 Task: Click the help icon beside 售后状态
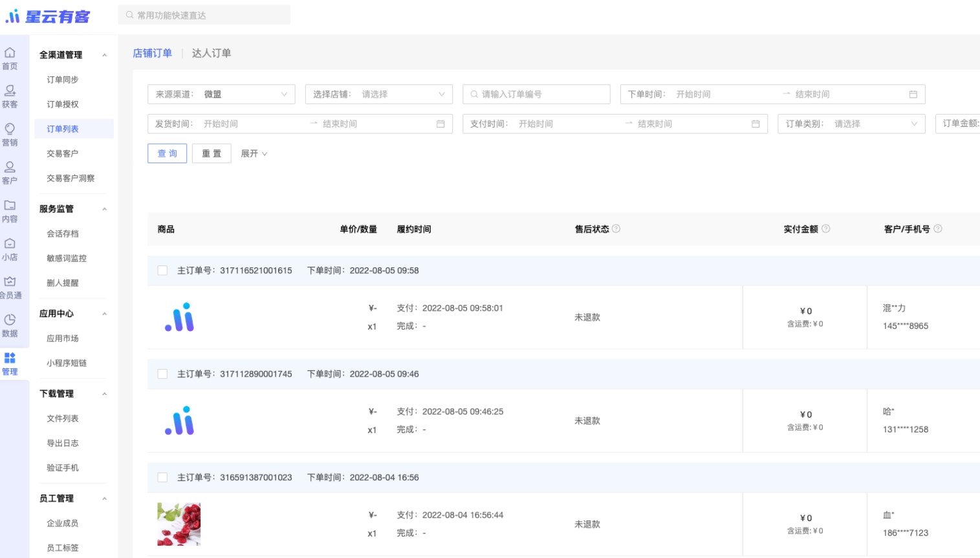click(x=616, y=229)
